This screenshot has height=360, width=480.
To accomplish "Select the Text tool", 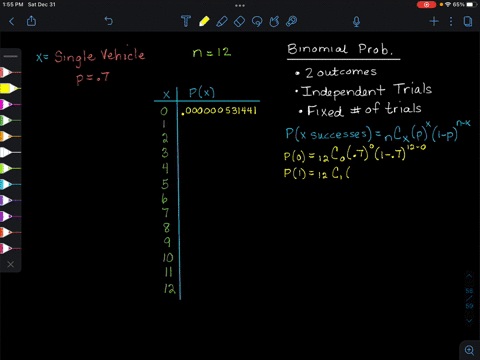I will (186, 21).
